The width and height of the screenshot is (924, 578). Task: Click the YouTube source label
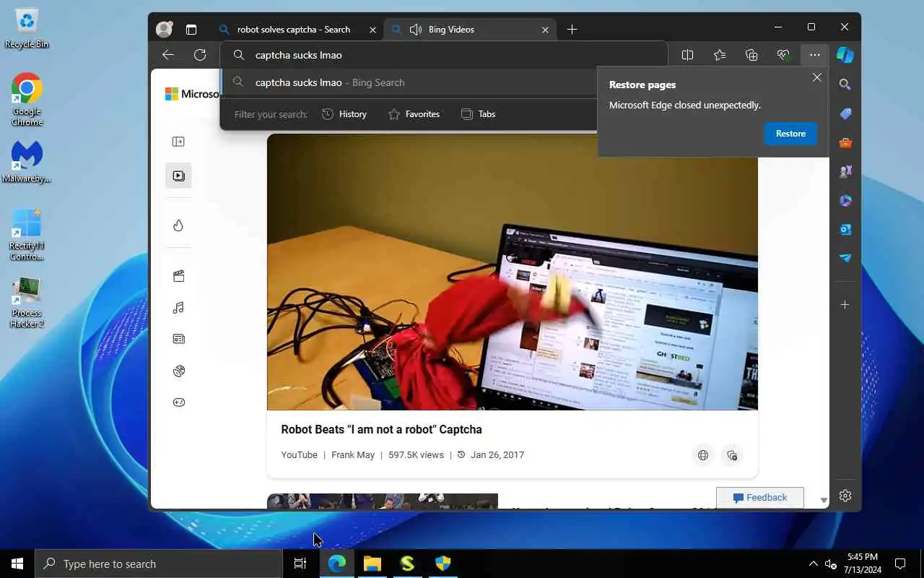click(299, 455)
